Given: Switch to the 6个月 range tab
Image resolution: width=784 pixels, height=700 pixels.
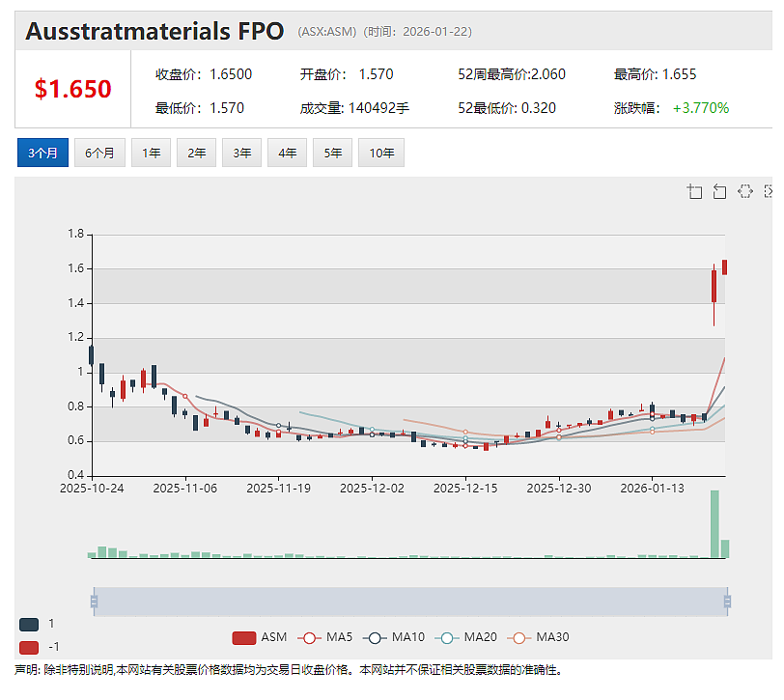Looking at the screenshot, I should [99, 153].
